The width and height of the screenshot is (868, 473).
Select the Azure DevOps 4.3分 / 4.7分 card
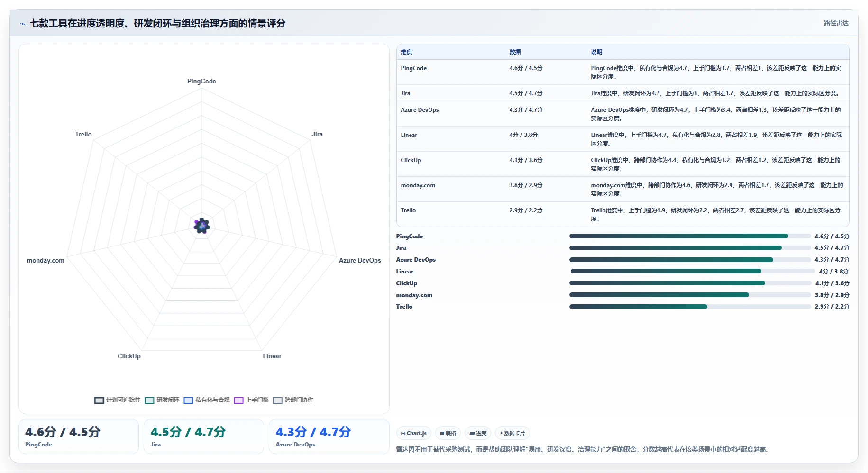coord(329,437)
